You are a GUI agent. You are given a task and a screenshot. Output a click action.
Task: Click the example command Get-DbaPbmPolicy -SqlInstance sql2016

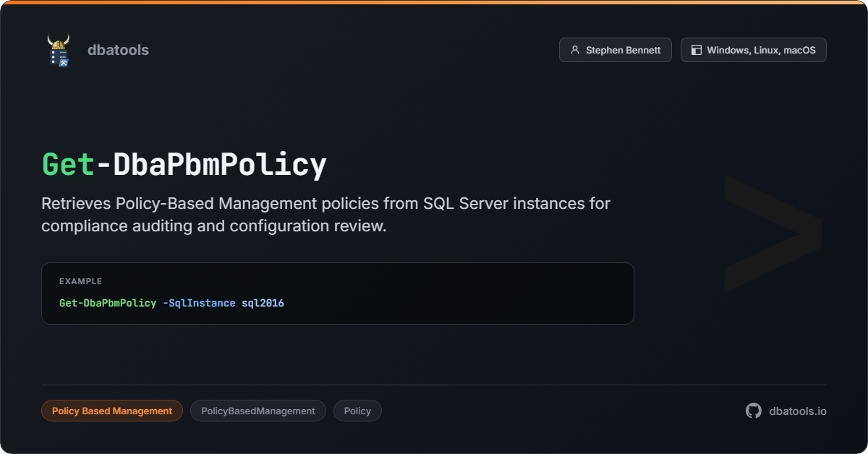pos(171,303)
